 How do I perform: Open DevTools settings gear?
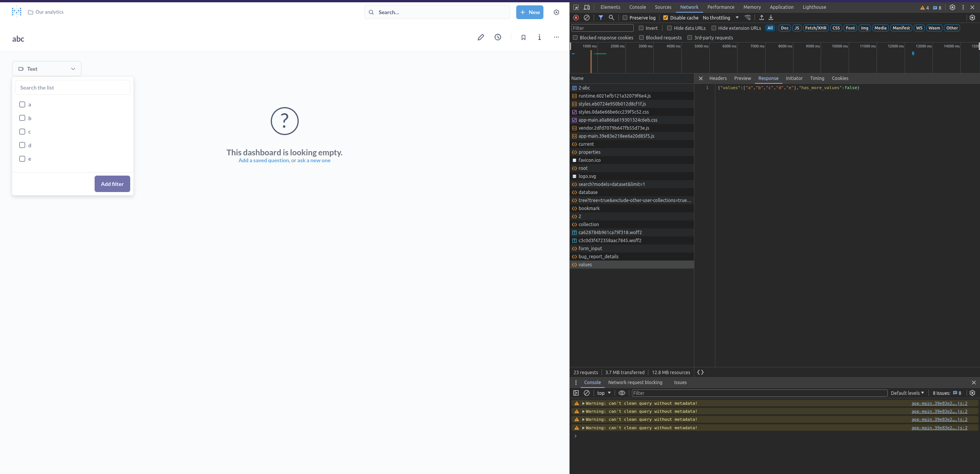[952, 7]
